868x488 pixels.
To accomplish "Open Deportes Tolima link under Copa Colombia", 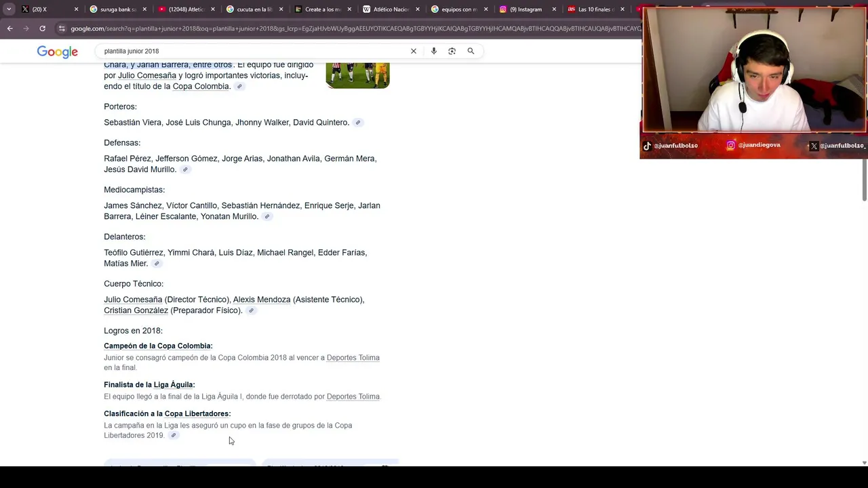I will click(353, 358).
